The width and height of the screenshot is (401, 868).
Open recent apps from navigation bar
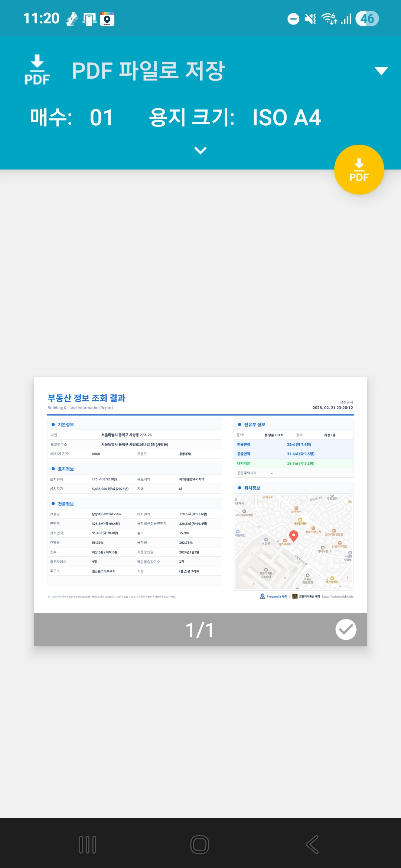(x=88, y=845)
